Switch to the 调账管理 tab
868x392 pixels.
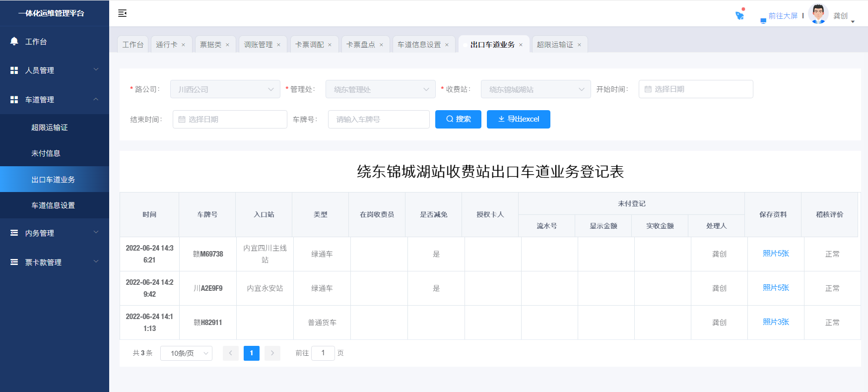point(258,45)
